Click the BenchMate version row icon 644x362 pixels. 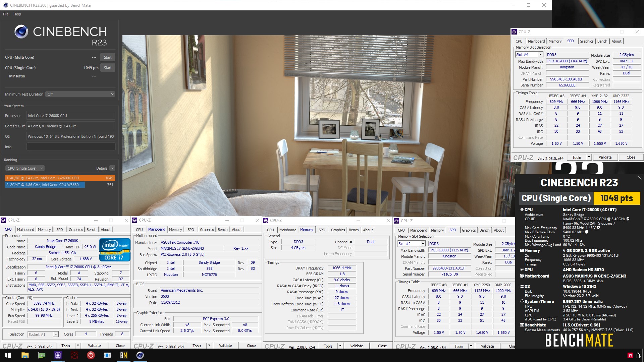tap(522, 325)
